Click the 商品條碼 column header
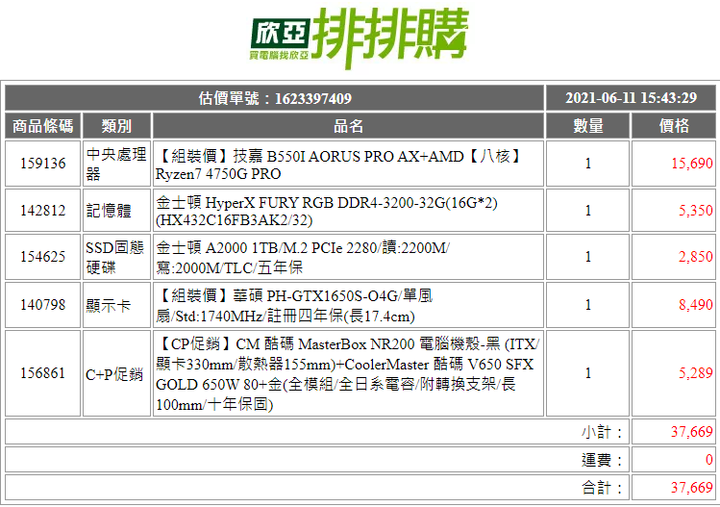The height and width of the screenshot is (507, 720). coord(43,126)
